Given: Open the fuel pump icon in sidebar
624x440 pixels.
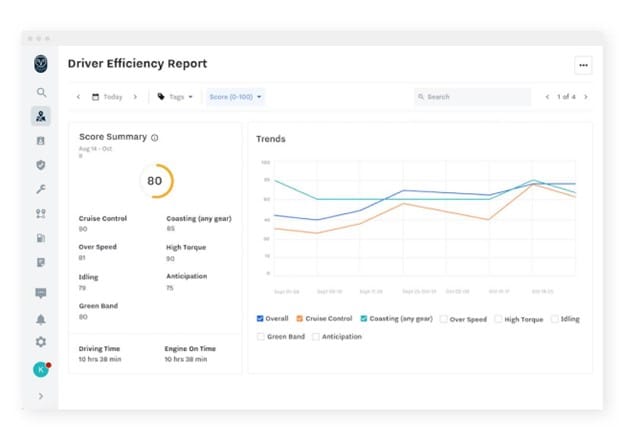Looking at the screenshot, I should tap(41, 238).
